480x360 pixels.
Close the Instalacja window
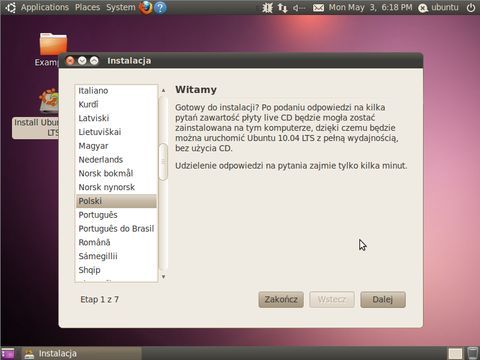tap(70, 61)
